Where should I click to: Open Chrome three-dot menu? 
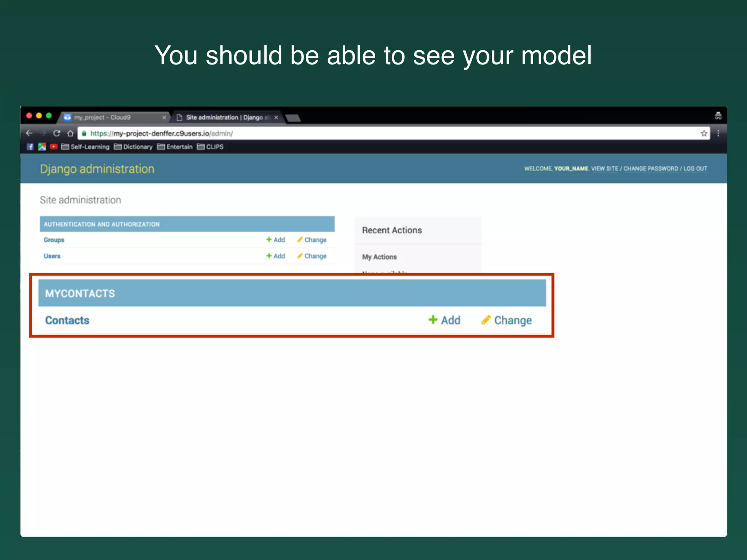(718, 133)
